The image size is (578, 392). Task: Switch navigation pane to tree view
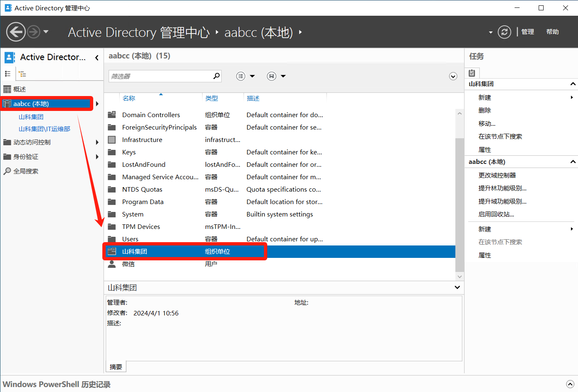point(22,74)
